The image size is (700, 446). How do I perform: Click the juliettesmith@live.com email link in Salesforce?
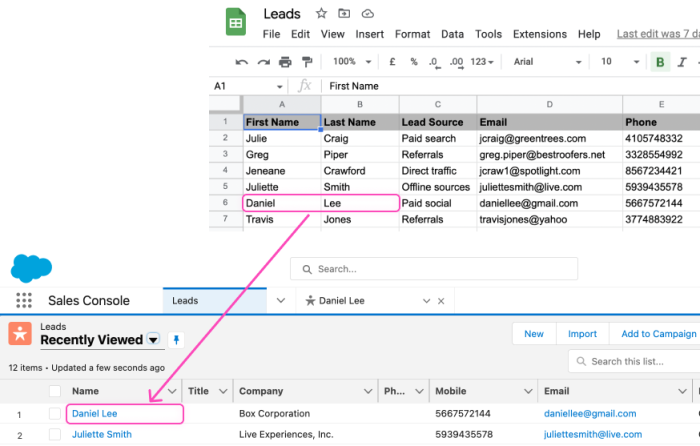593,434
